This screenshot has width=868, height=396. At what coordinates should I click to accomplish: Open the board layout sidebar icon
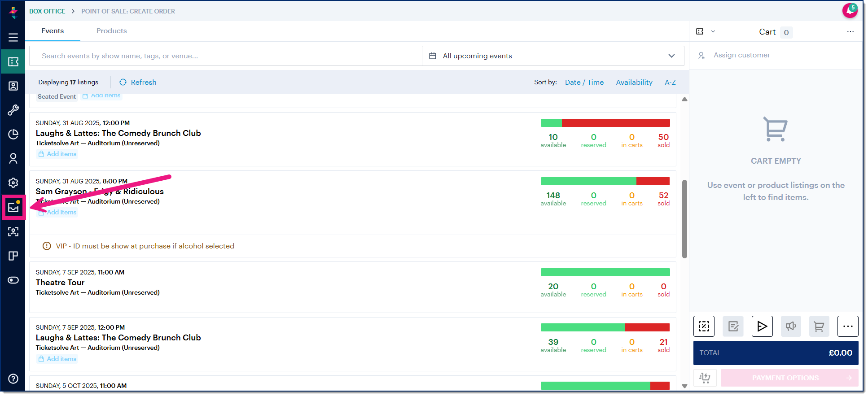coord(13,256)
